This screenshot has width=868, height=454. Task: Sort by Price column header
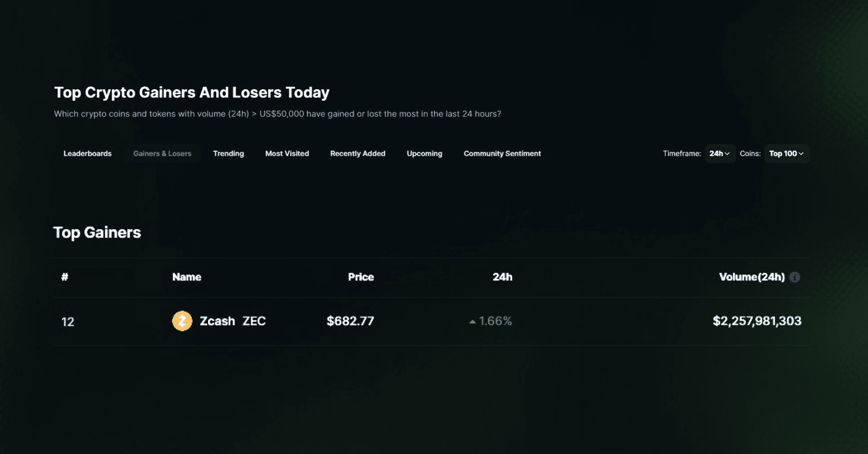click(x=361, y=277)
